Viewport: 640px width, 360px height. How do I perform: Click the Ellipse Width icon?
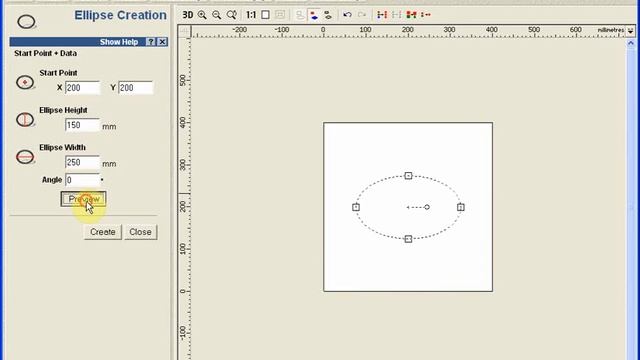coord(25,157)
